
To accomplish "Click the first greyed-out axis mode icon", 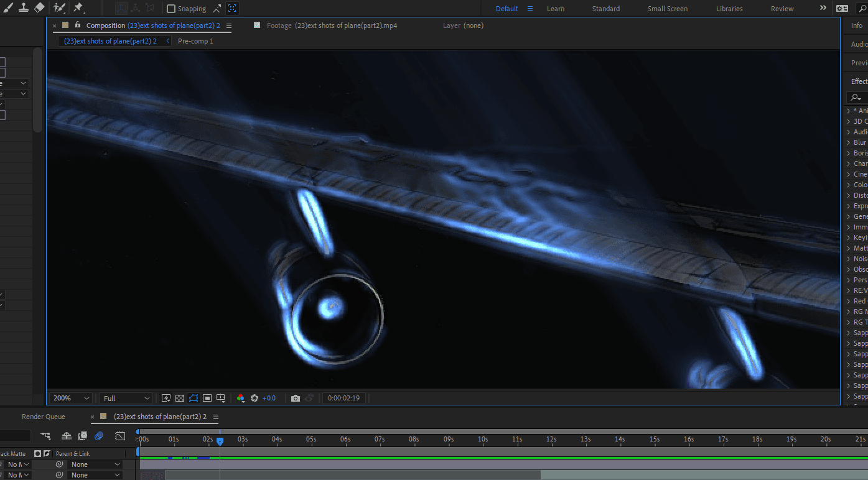I will (x=122, y=8).
